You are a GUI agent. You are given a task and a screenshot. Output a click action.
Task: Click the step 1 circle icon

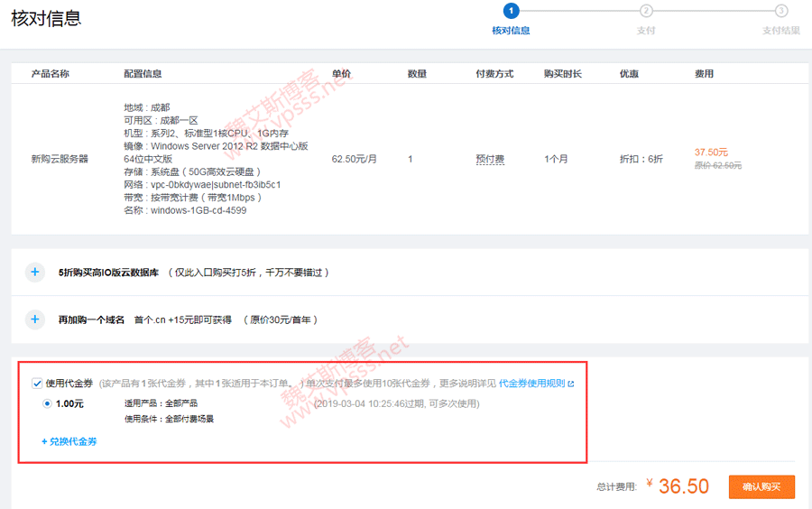pyautogui.click(x=512, y=11)
